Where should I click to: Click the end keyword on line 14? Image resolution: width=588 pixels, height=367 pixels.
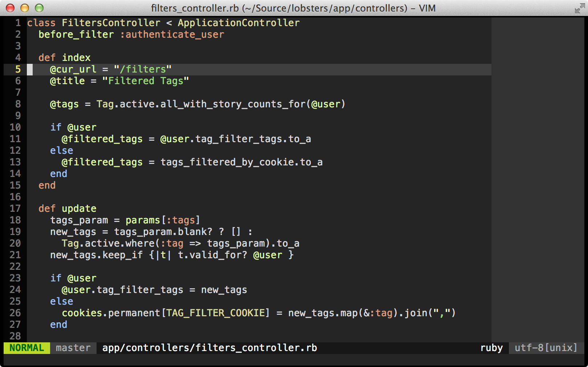[59, 174]
